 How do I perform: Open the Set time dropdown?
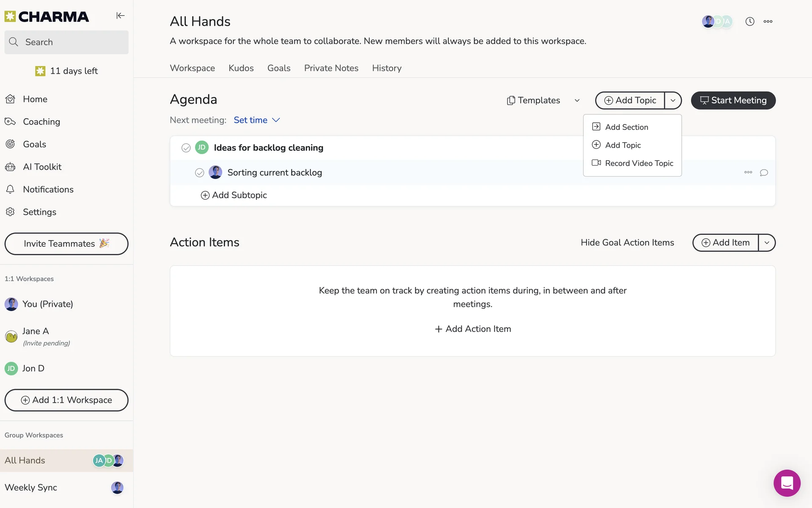(256, 120)
